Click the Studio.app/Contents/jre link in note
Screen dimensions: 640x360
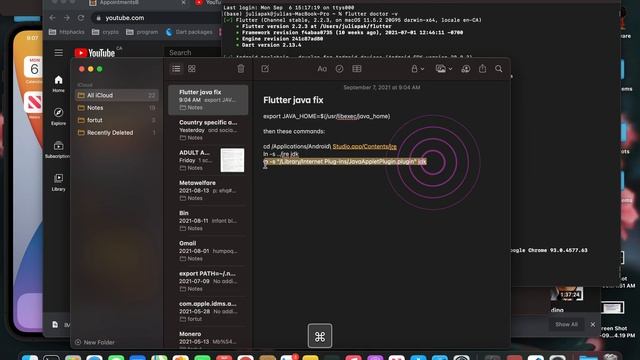[364, 147]
